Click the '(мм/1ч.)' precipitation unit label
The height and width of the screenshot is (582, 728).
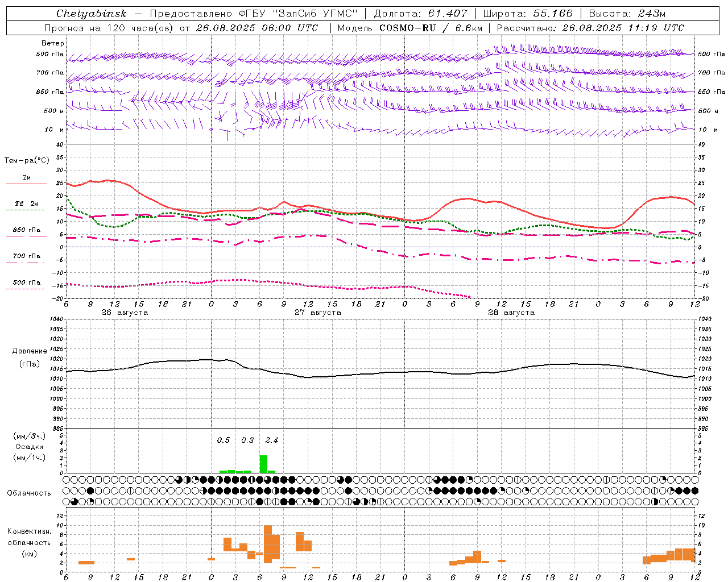tap(30, 458)
